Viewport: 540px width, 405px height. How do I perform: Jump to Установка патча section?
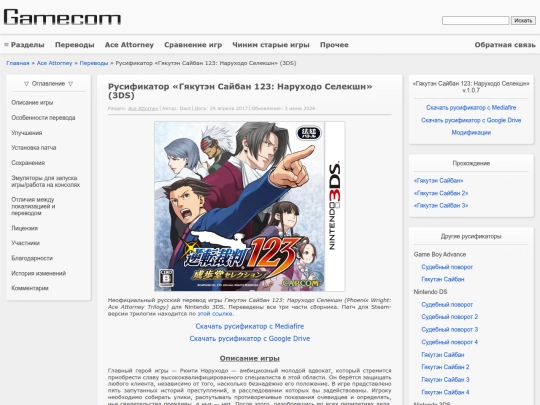[34, 148]
